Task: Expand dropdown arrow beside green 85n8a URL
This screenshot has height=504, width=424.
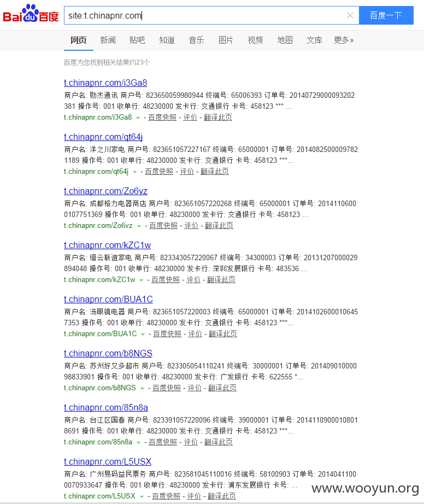Action: [138, 443]
